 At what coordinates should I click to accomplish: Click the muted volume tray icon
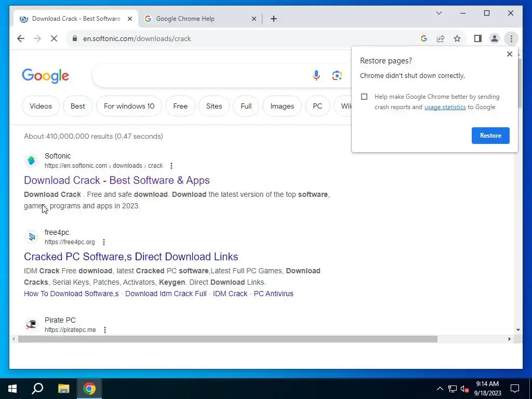pos(465,389)
